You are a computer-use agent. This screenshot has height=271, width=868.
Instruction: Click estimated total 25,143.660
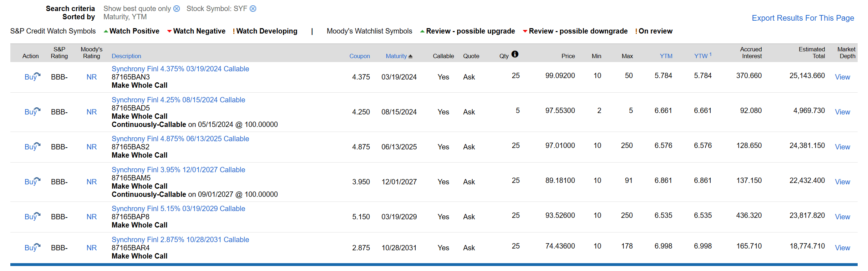point(807,76)
